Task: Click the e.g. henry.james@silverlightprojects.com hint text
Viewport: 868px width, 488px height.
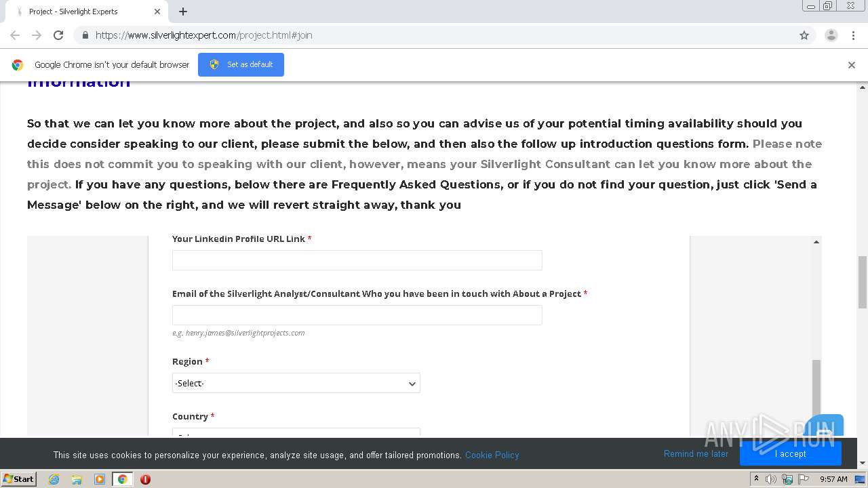Action: [x=239, y=333]
